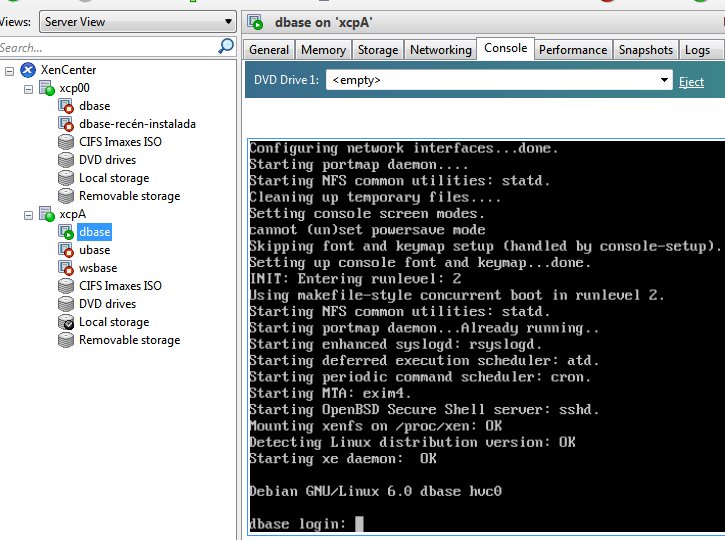Click the default Local storage icon under xcpA
725x540 pixels.
point(66,322)
